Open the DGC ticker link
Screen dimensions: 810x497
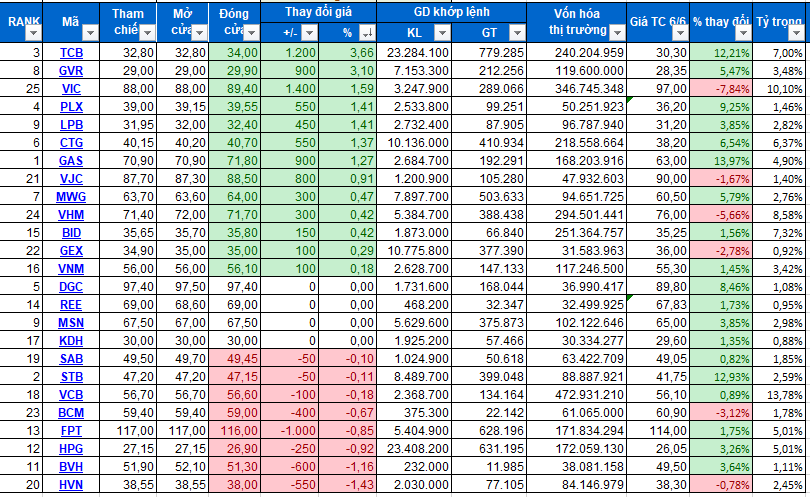coord(71,287)
